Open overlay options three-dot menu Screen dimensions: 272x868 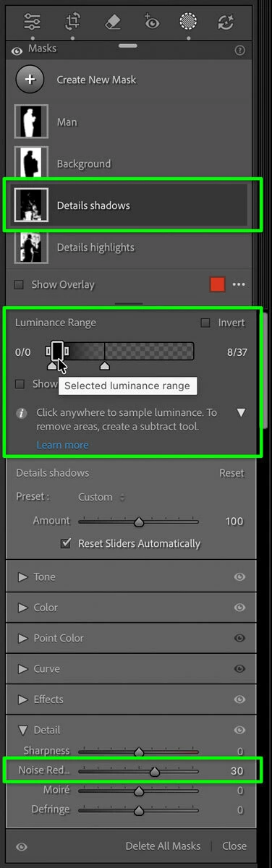[239, 284]
